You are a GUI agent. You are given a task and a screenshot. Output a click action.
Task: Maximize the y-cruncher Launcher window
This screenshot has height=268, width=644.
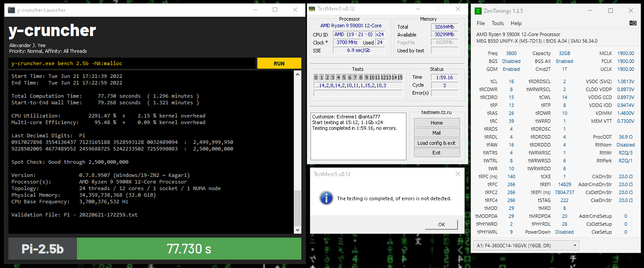[275, 10]
